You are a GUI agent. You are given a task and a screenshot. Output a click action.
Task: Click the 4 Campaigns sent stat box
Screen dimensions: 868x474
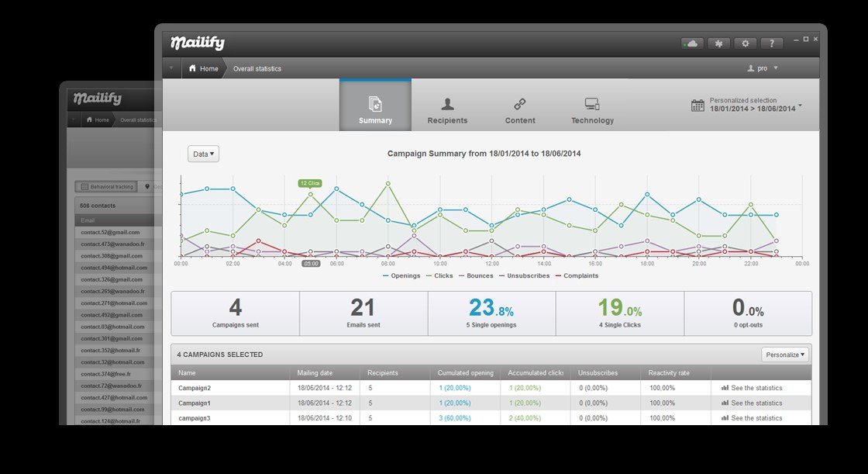point(236,313)
